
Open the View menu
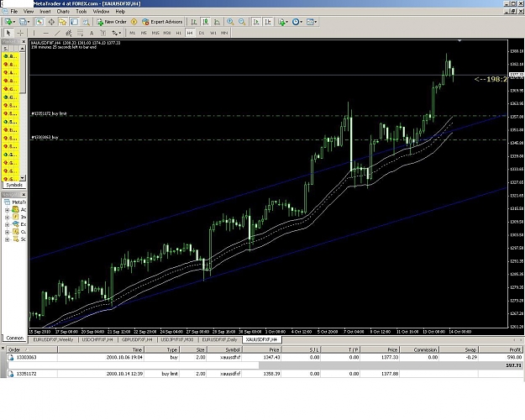pyautogui.click(x=29, y=12)
